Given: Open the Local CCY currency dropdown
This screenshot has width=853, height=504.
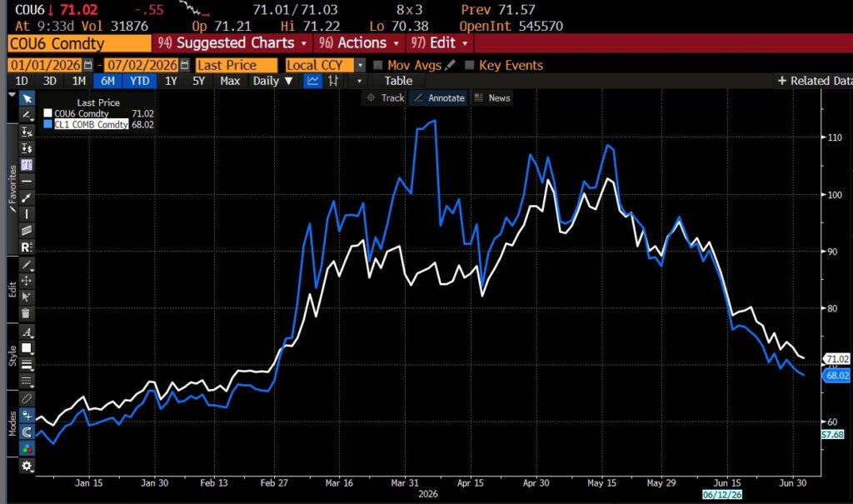Looking at the screenshot, I should pos(326,65).
